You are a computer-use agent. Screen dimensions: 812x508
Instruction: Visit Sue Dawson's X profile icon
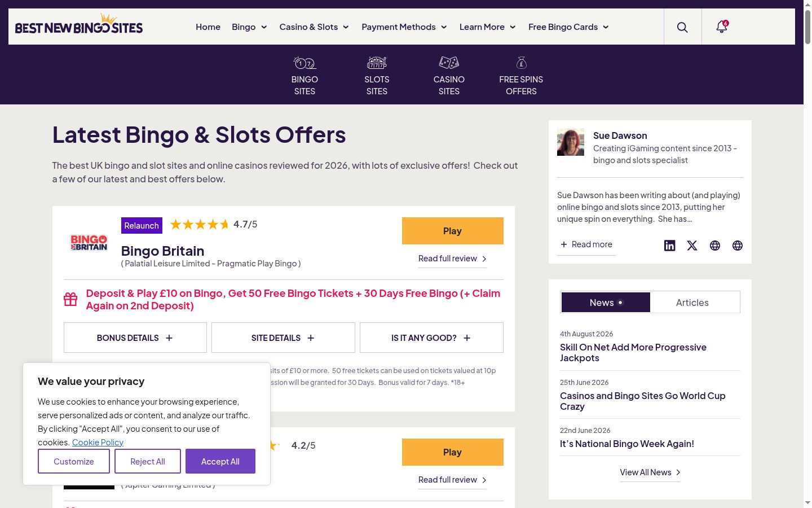click(x=692, y=246)
